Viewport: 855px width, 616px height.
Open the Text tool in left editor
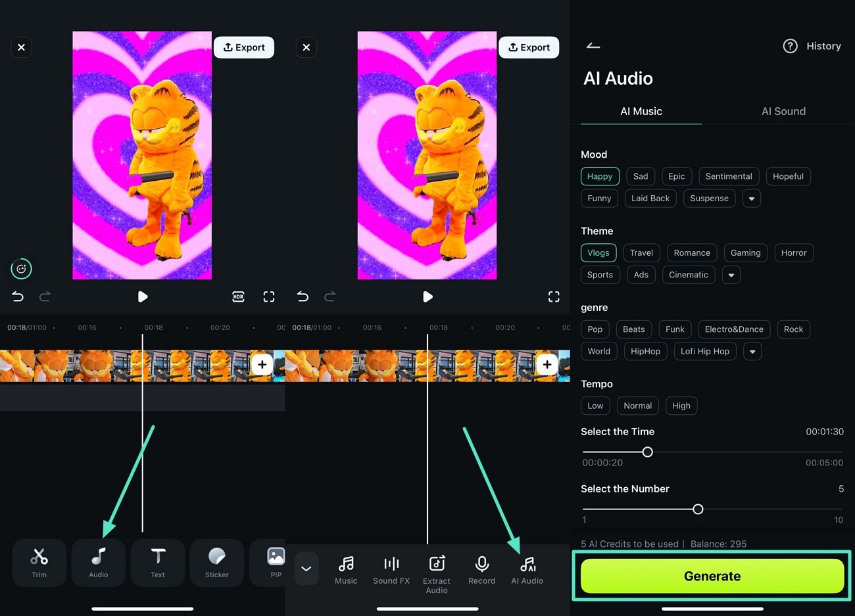(158, 563)
